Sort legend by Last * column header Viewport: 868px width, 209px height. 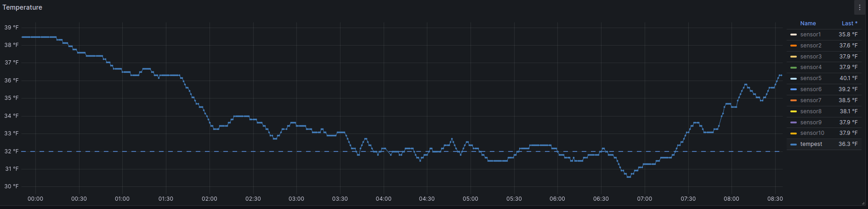click(x=849, y=23)
